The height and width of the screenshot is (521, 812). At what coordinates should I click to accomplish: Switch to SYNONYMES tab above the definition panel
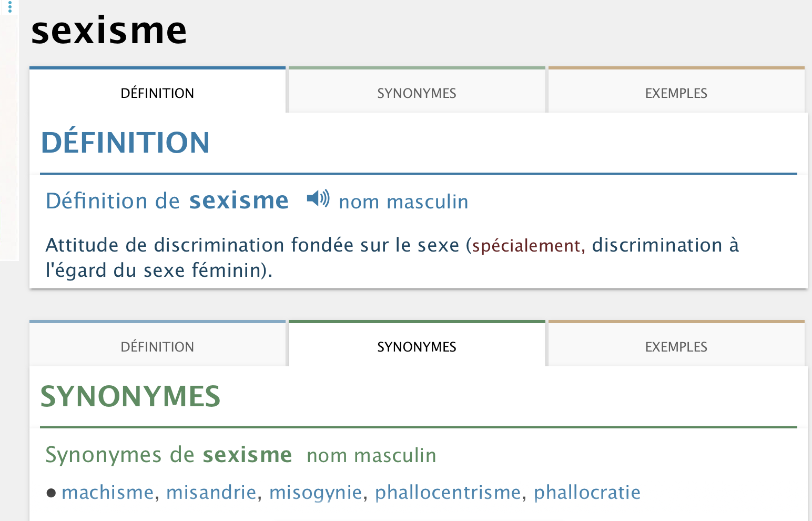(417, 93)
